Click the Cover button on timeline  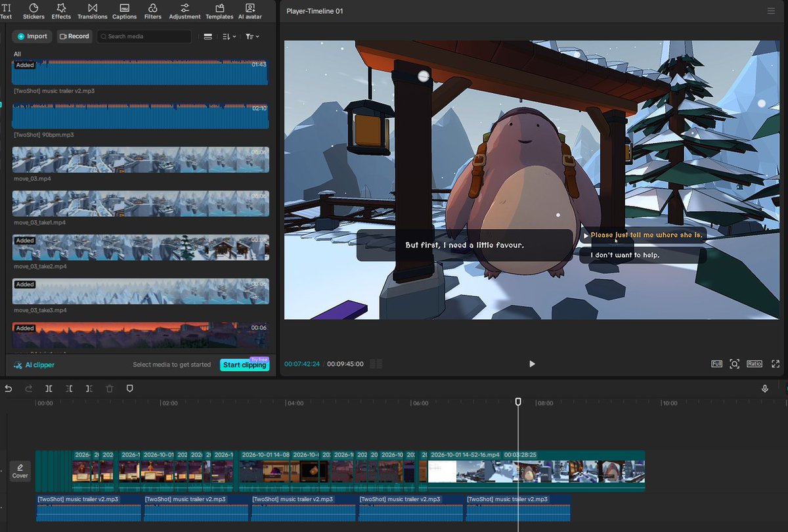(20, 471)
